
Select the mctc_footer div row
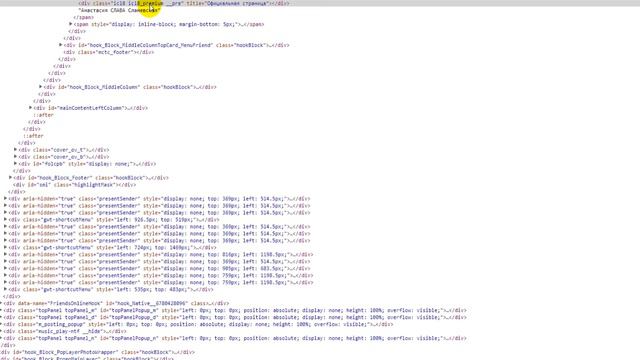click(109, 52)
